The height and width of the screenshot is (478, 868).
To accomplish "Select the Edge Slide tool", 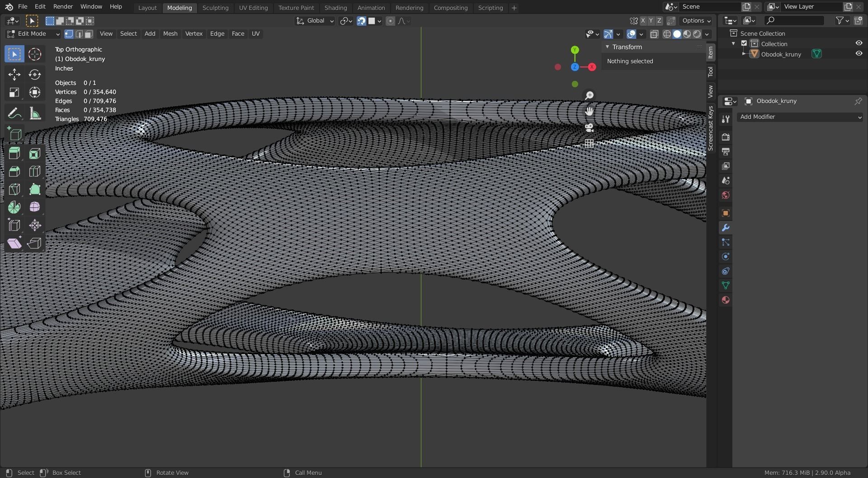I will 14,225.
